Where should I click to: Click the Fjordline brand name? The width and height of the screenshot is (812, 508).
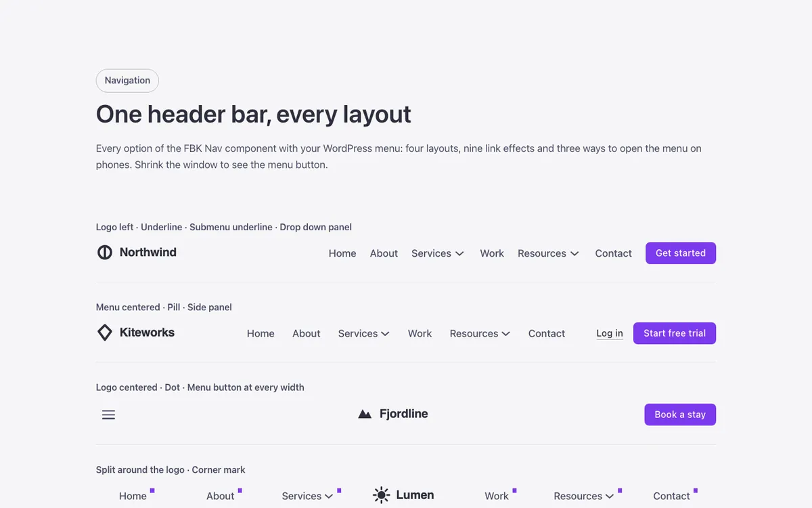404,414
